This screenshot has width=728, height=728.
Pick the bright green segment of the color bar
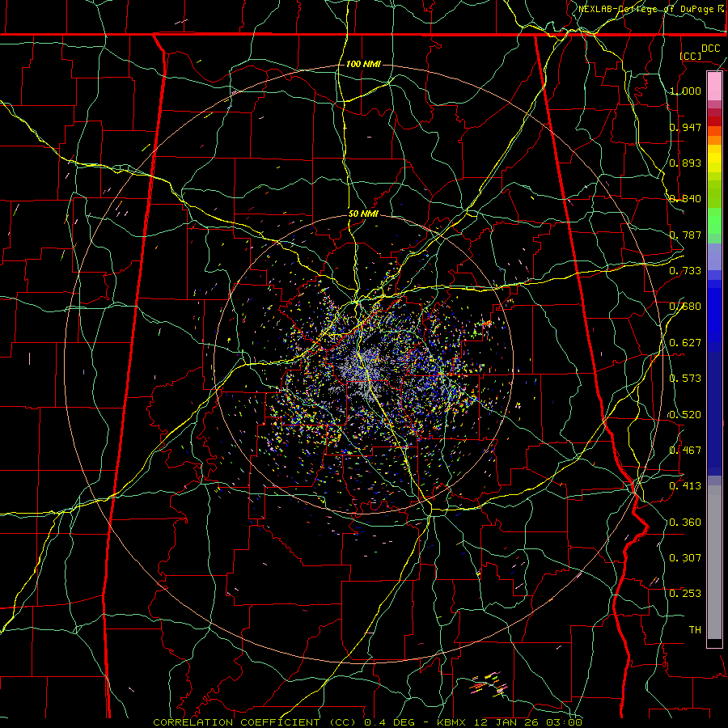point(714,221)
